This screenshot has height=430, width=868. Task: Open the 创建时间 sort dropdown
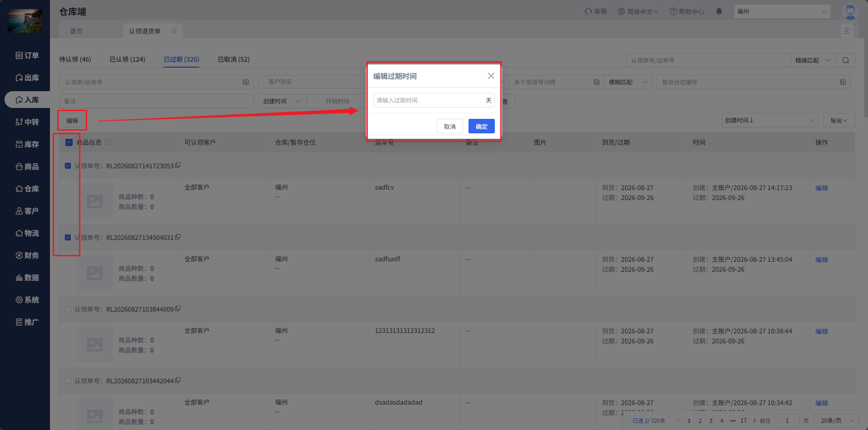(770, 120)
